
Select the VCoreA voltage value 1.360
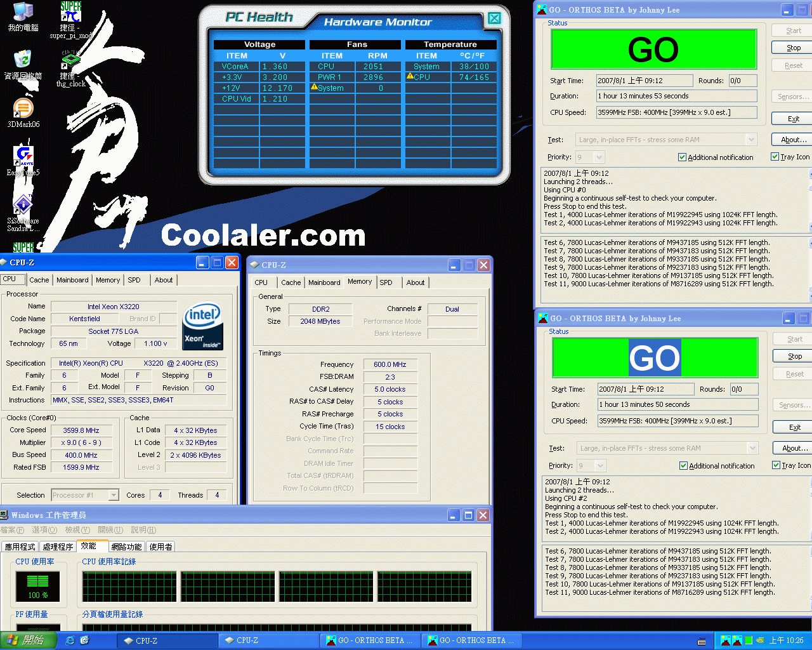coord(275,66)
